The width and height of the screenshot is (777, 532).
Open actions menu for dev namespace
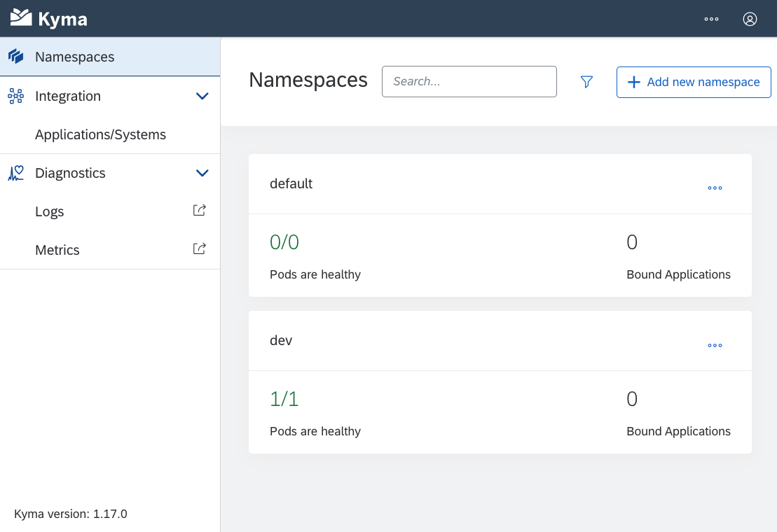click(715, 345)
